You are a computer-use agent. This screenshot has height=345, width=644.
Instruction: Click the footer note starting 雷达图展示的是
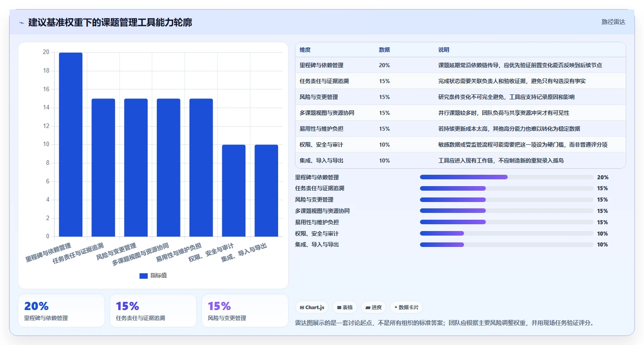pos(444,323)
